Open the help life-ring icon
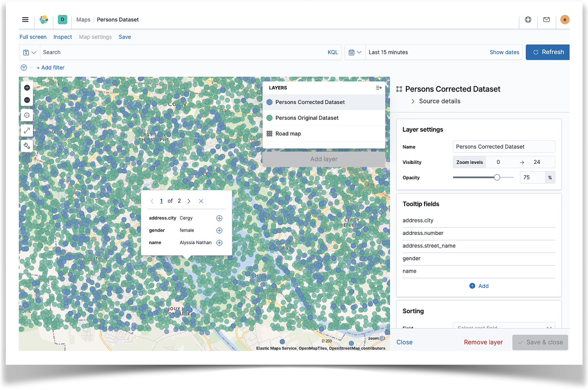The width and height of the screenshot is (588, 390). click(528, 19)
